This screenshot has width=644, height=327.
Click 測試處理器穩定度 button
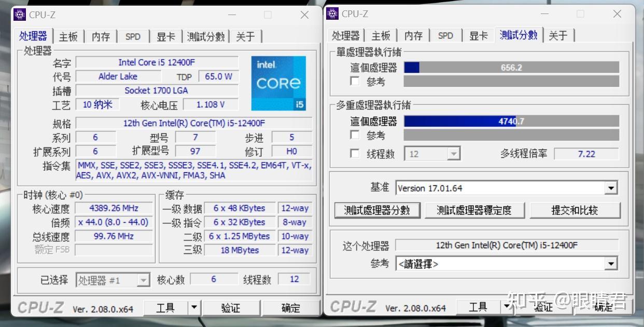pos(474,210)
